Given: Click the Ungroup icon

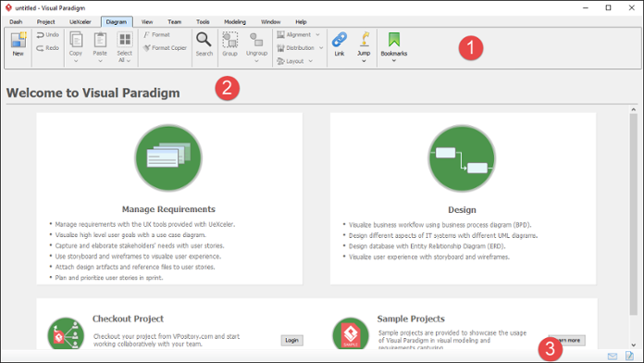Looking at the screenshot, I should click(256, 40).
